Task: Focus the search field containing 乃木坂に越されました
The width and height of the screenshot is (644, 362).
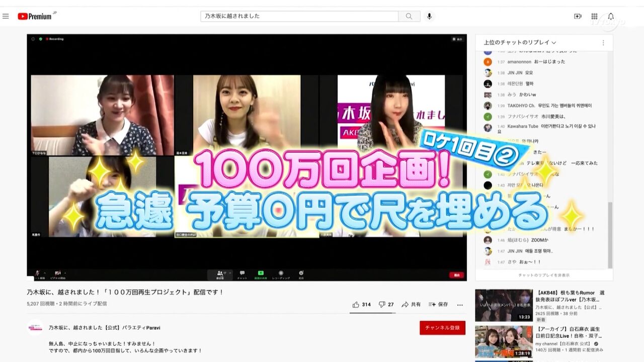Action: (x=299, y=16)
